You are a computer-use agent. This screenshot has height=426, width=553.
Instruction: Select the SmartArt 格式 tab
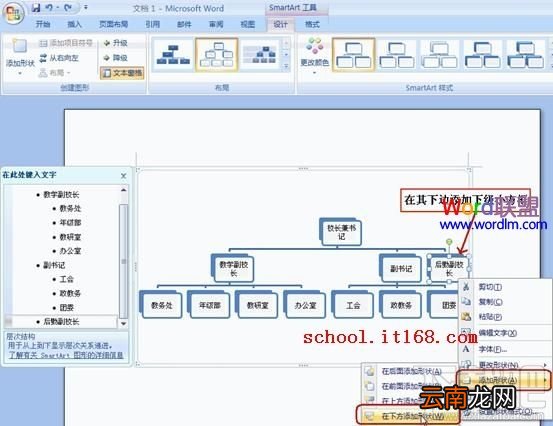(x=312, y=24)
